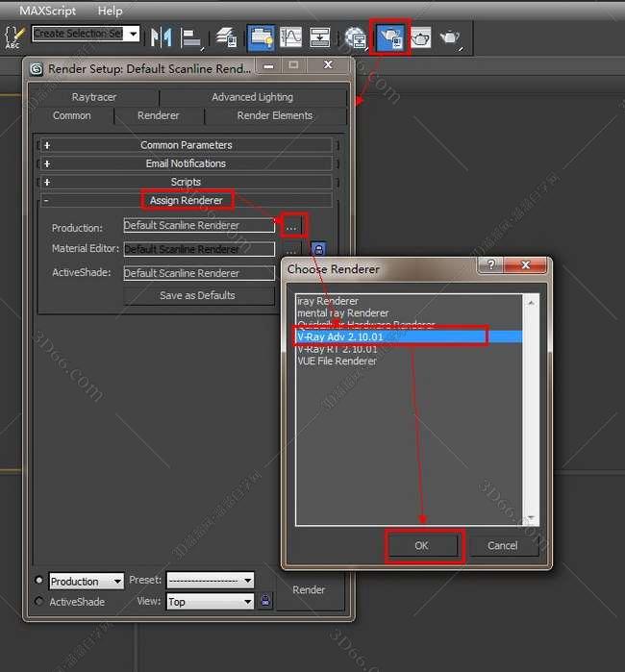The width and height of the screenshot is (625, 672).
Task: Minimize the Render Setup window
Action: coord(269,66)
